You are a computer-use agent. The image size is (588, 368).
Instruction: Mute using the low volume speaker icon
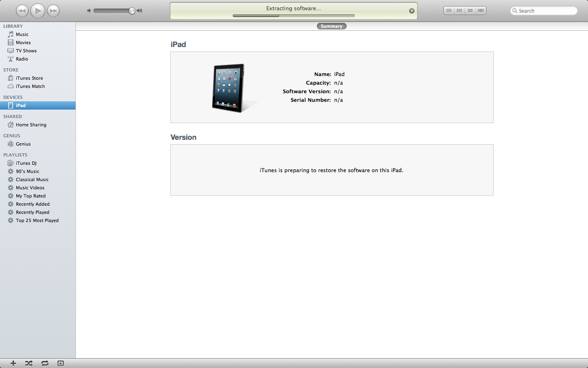click(x=89, y=11)
